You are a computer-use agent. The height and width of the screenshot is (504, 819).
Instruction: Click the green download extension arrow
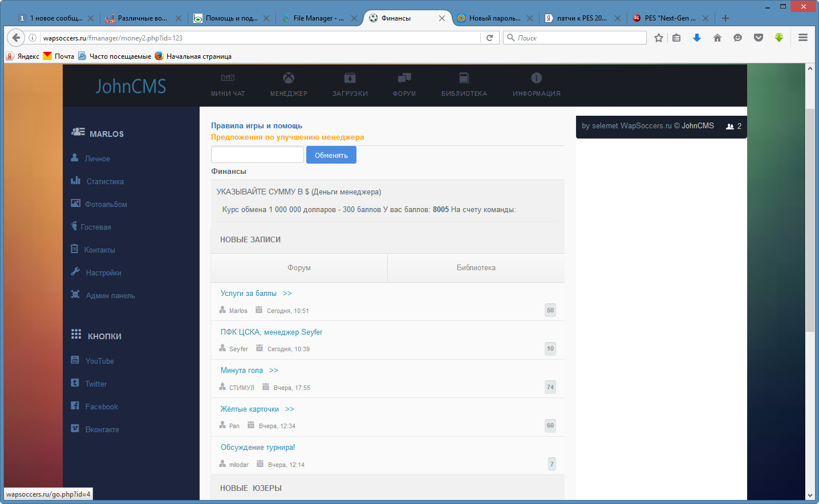point(779,38)
